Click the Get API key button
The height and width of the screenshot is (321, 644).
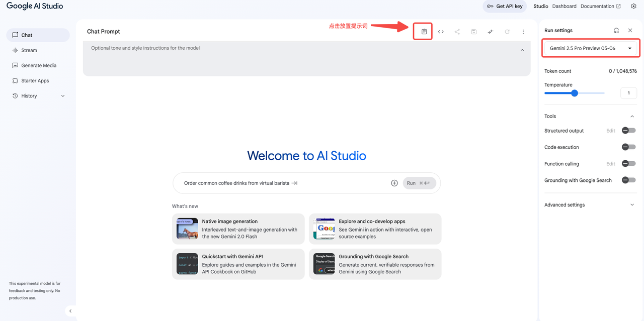pyautogui.click(x=505, y=7)
